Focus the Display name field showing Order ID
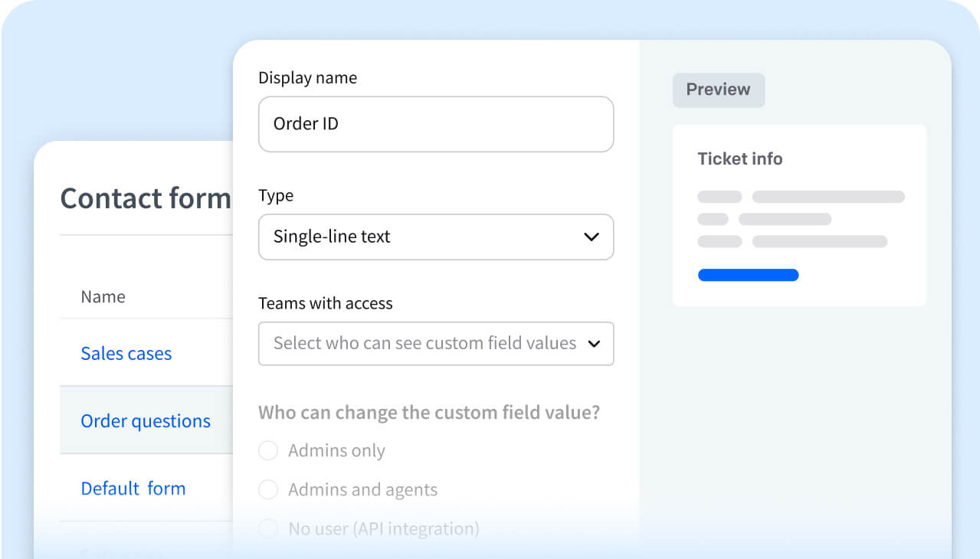Viewport: 980px width, 559px height. tap(436, 124)
